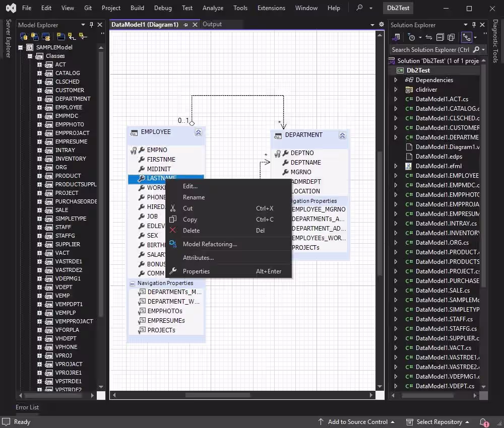This screenshot has width=504, height=428.
Task: Open the Solution Explorer window options dropdown
Action: click(x=465, y=25)
